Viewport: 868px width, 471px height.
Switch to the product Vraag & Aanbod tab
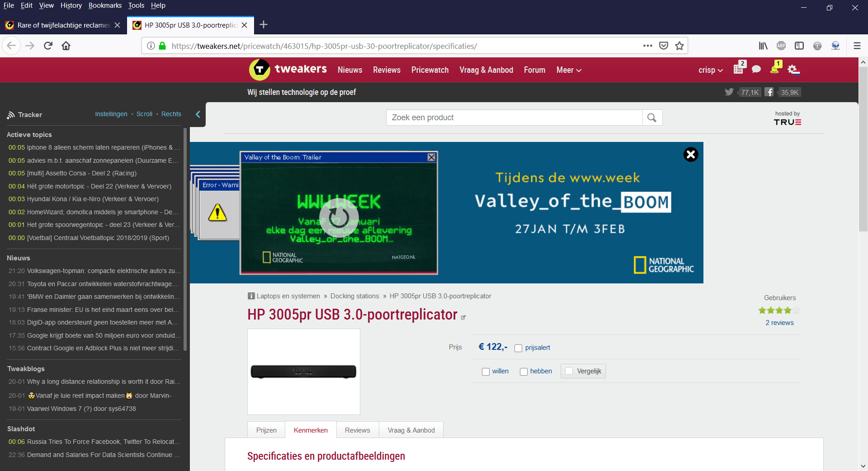411,430
